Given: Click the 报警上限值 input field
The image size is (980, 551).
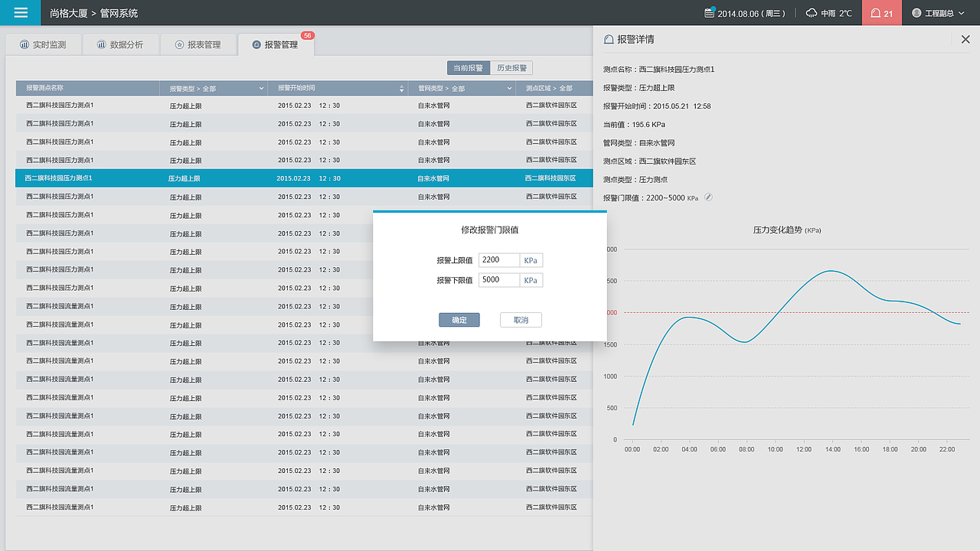Looking at the screenshot, I should [499, 260].
